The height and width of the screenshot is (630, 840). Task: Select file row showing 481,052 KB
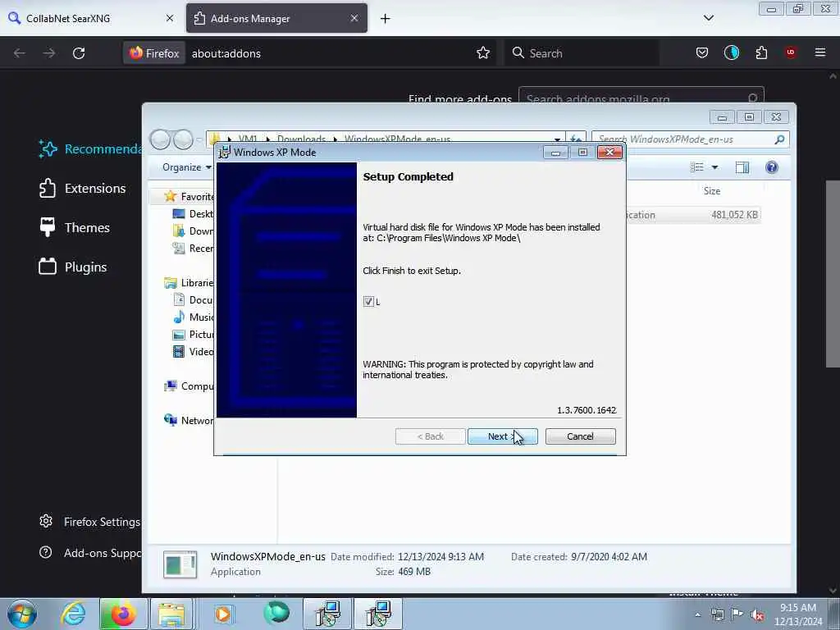click(693, 215)
